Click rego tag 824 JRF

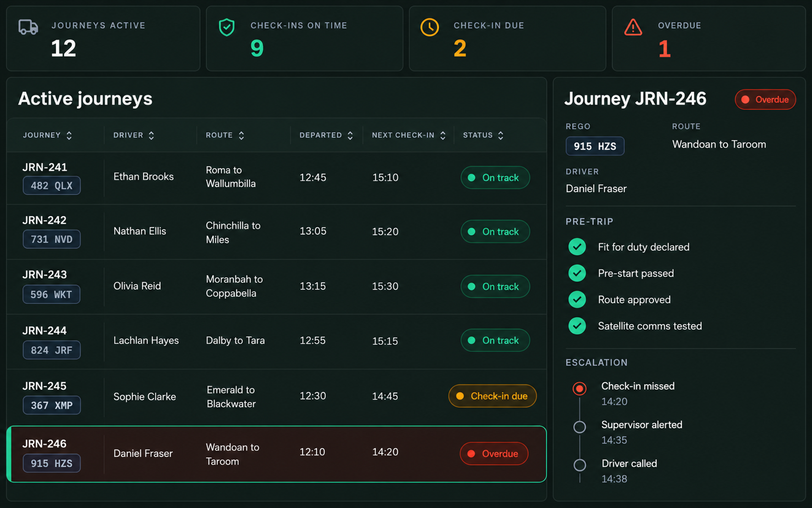(52, 350)
